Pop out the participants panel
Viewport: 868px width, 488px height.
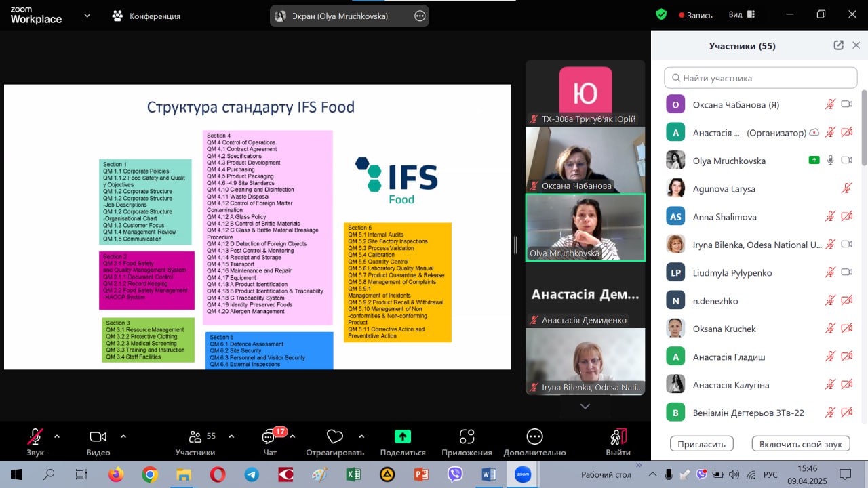839,45
